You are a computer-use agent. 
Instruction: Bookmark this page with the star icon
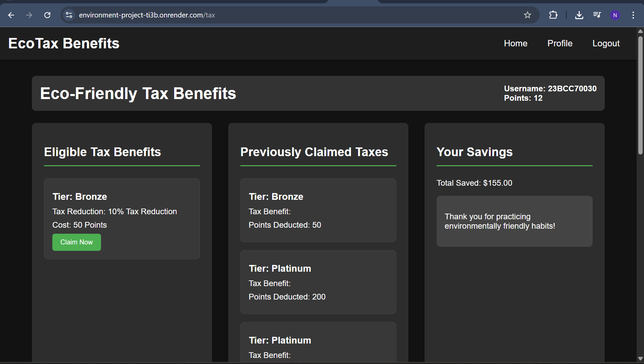click(x=528, y=15)
